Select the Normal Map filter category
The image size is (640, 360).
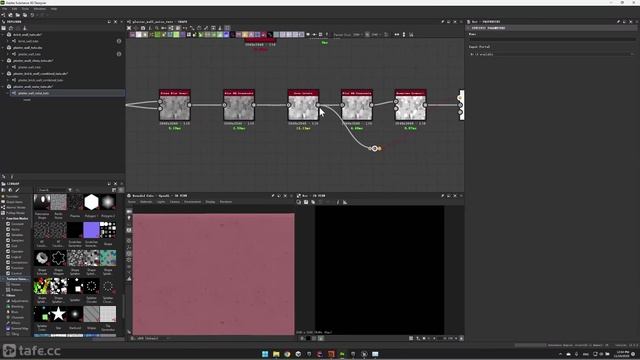(19, 329)
